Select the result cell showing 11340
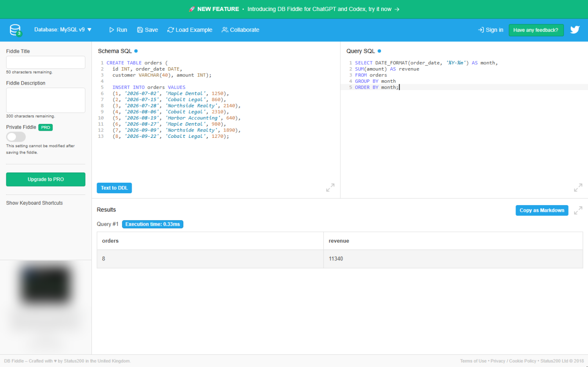Image resolution: width=588 pixels, height=367 pixels. tap(453, 259)
